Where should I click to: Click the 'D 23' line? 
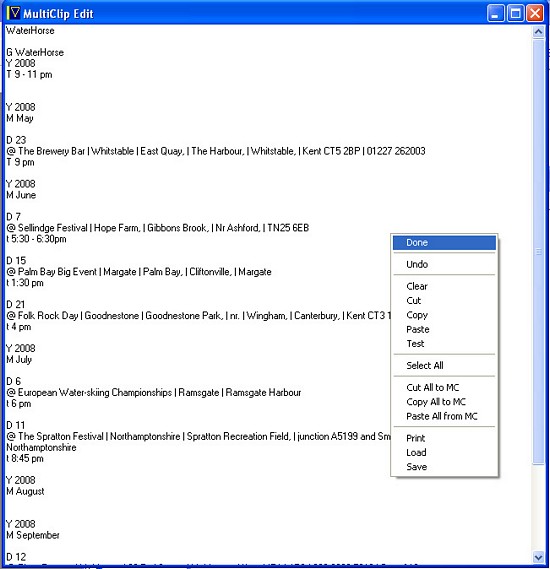click(16, 140)
